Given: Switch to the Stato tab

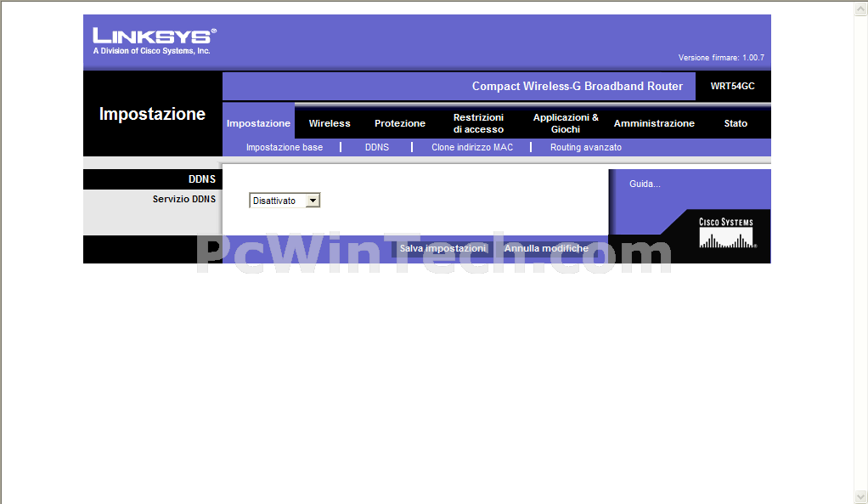Looking at the screenshot, I should (x=736, y=123).
